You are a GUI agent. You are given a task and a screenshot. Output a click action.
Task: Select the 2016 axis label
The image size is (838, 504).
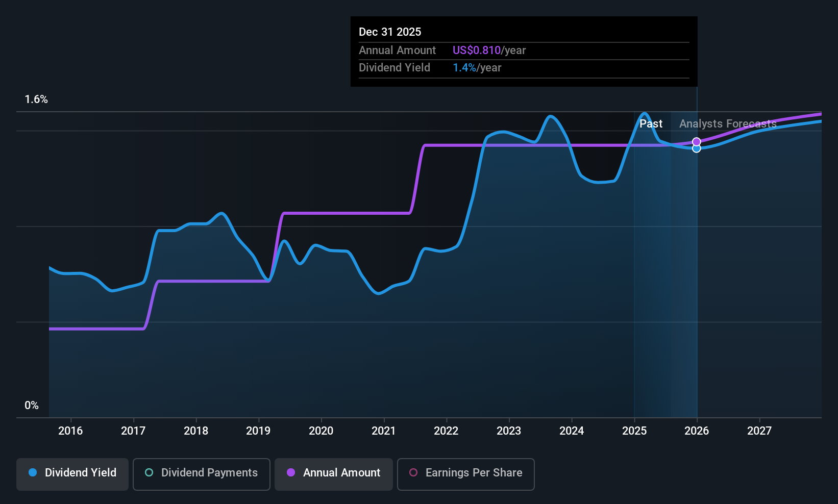point(71,431)
